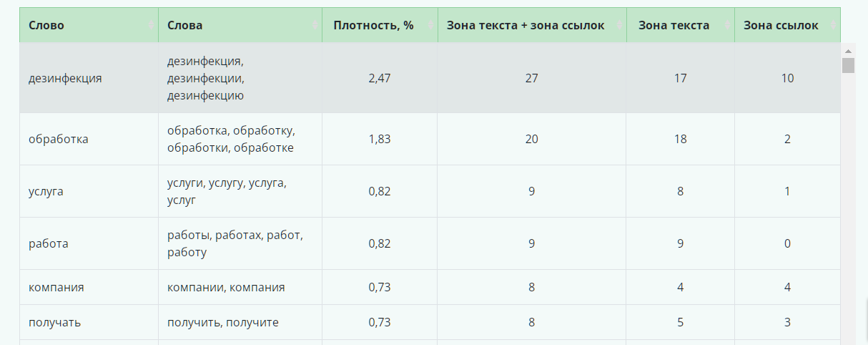Viewport: 868px width, 345px height.
Task: Sort by Зона текста + зона ссылок header
Action: coord(532,25)
